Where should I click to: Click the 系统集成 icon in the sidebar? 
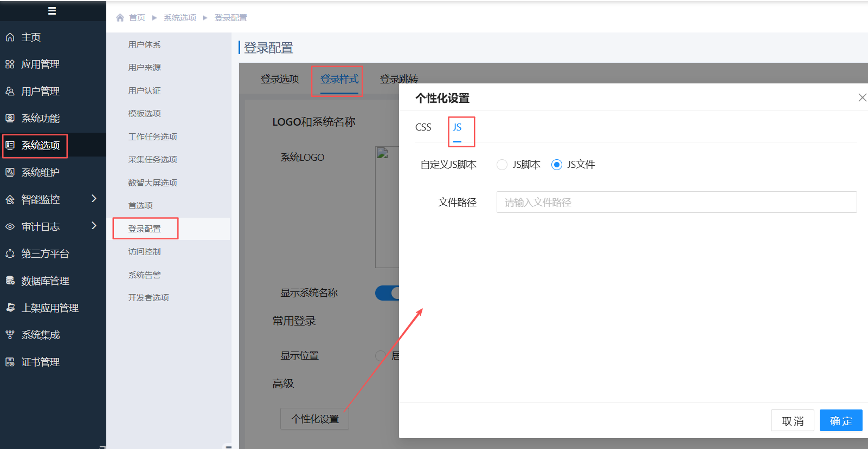click(10, 335)
